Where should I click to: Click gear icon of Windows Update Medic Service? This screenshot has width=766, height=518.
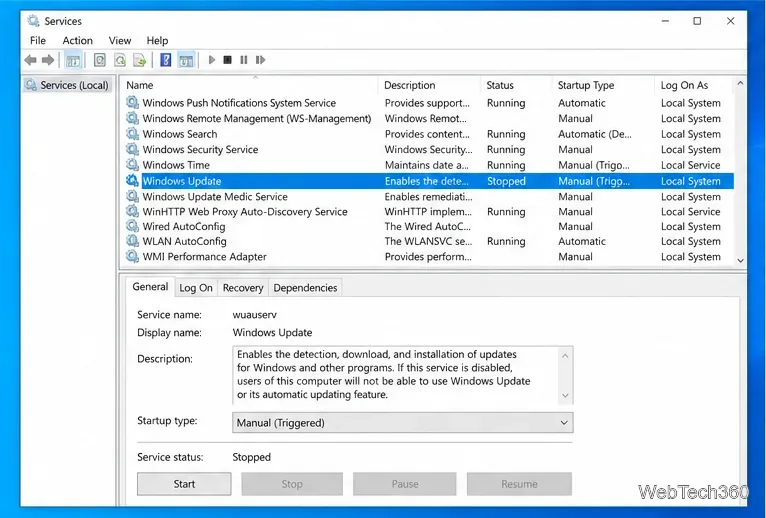(x=132, y=196)
